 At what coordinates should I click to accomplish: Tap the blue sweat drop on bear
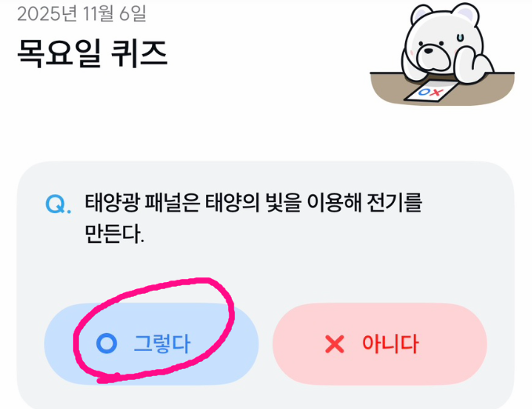click(x=460, y=37)
